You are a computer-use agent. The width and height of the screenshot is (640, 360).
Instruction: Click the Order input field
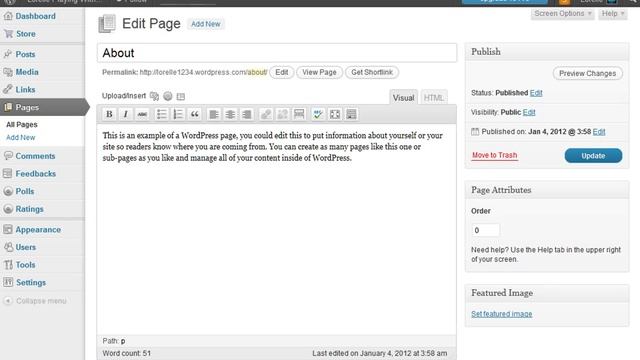[485, 230]
